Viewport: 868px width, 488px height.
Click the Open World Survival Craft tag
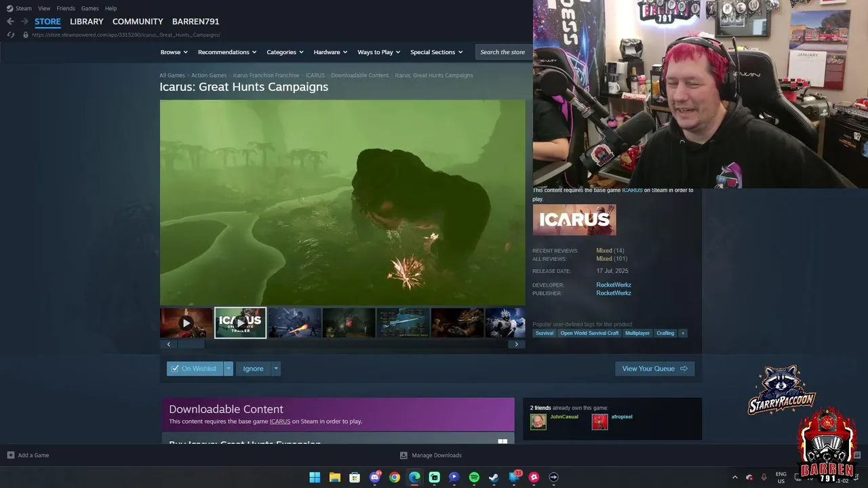589,333
